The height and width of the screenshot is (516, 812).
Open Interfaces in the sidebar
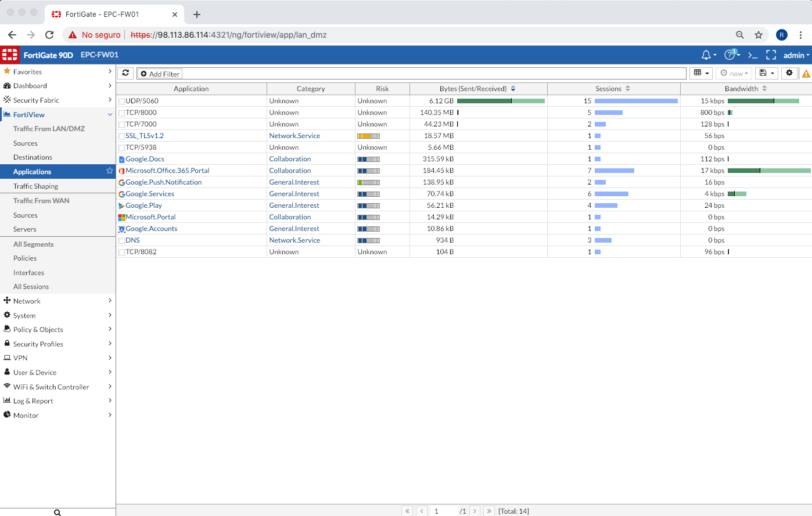(28, 272)
